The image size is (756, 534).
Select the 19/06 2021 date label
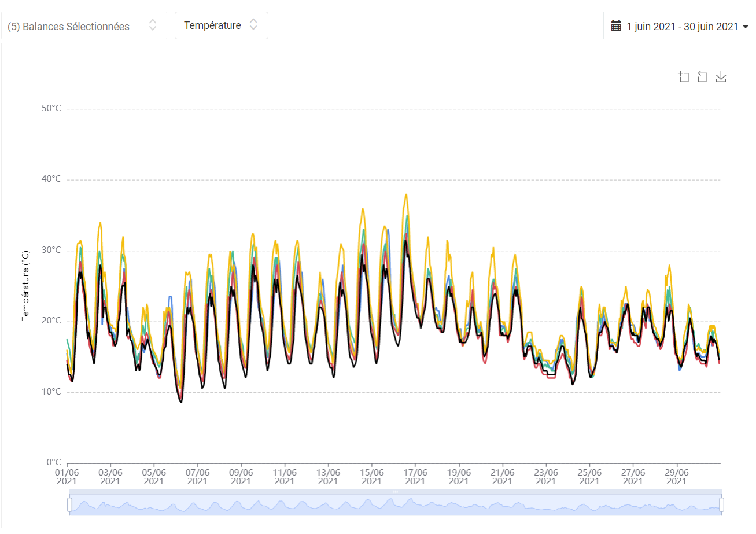coord(459,476)
